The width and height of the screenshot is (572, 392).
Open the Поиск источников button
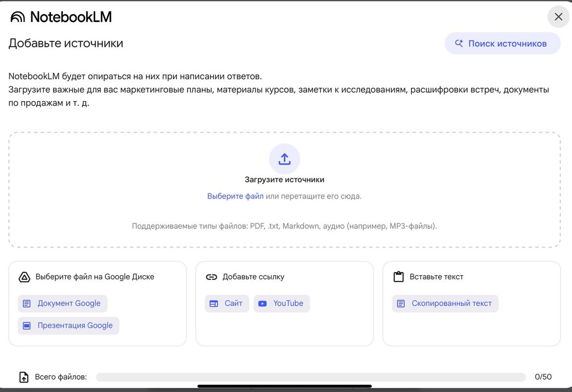coord(502,43)
